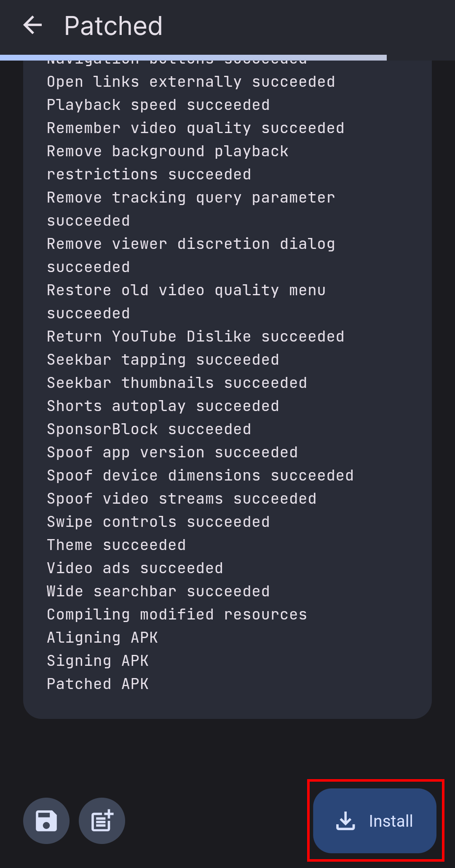455x868 pixels.
Task: Click "Playback speed succeeded" log entry
Action: (158, 105)
